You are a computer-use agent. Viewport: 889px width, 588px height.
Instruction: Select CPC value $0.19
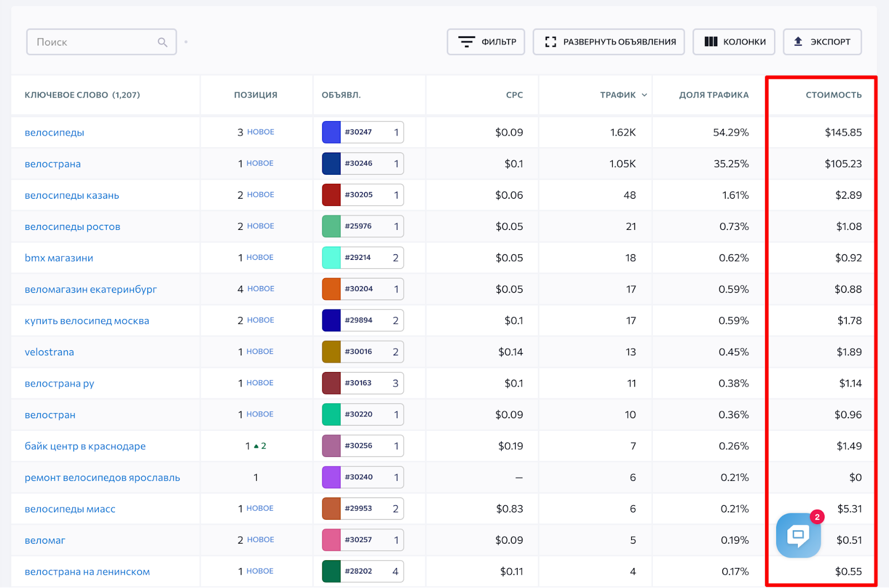pos(511,446)
